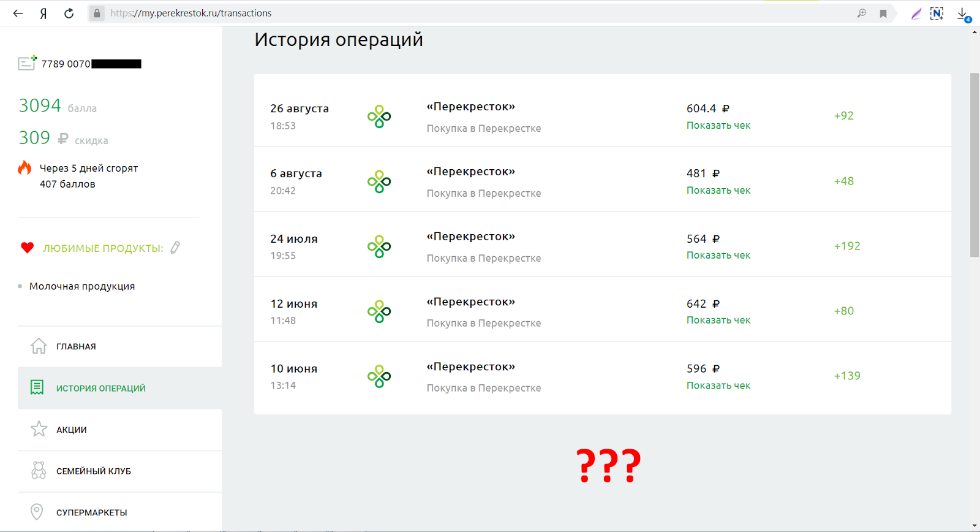Click the padlock site security icon
The image size is (980, 532).
pyautogui.click(x=96, y=13)
